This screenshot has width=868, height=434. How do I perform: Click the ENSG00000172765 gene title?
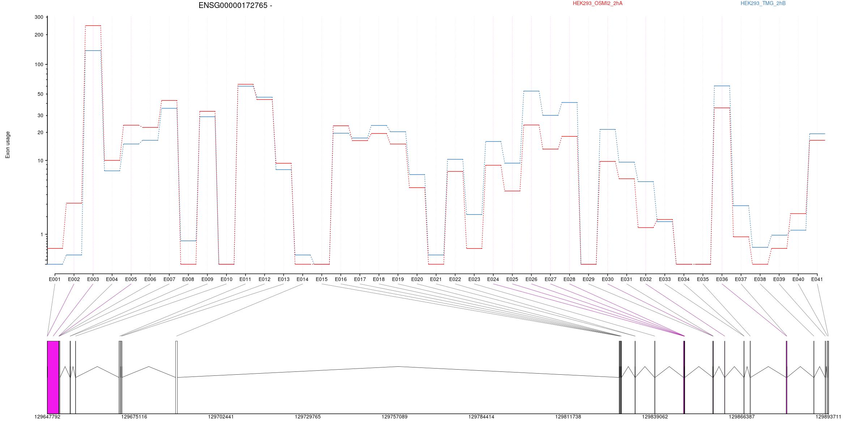pos(235,5)
